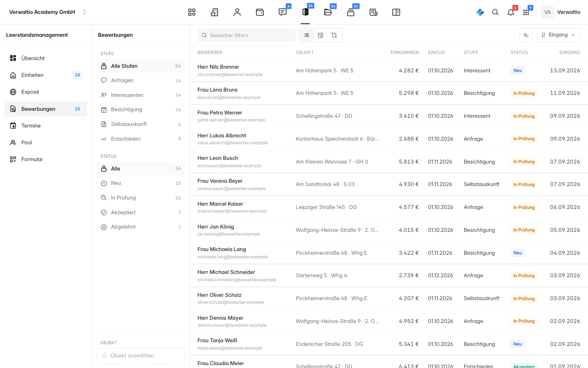Select the Entschieden stage filter
Viewport: 588px width, 368px height.
click(x=141, y=139)
